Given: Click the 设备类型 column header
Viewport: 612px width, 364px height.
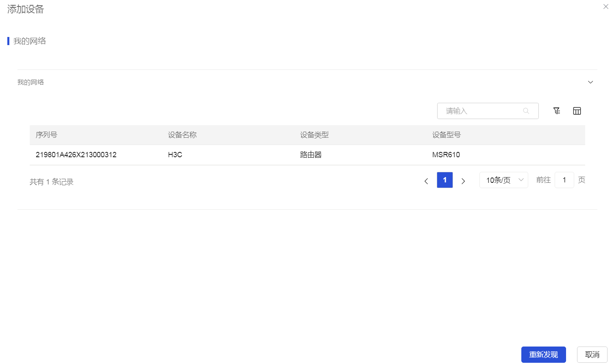Looking at the screenshot, I should [x=314, y=135].
